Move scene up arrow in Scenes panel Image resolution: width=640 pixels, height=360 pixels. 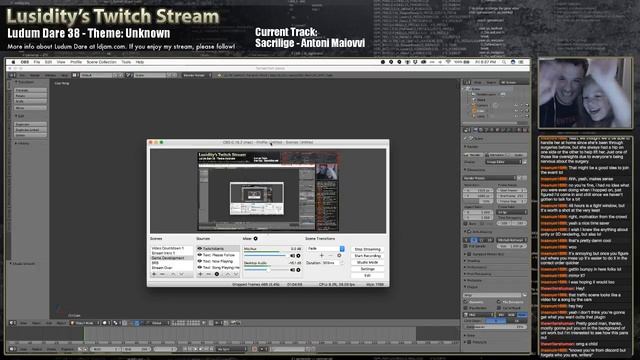173,274
